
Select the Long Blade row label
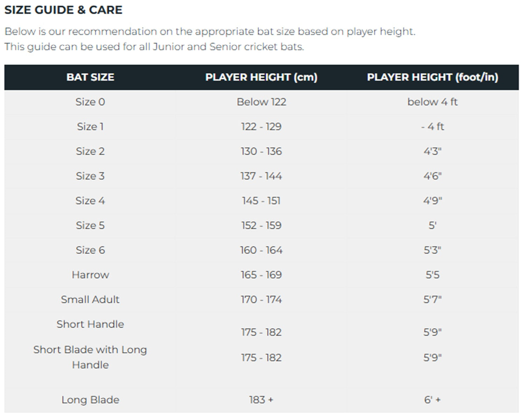tap(90, 400)
